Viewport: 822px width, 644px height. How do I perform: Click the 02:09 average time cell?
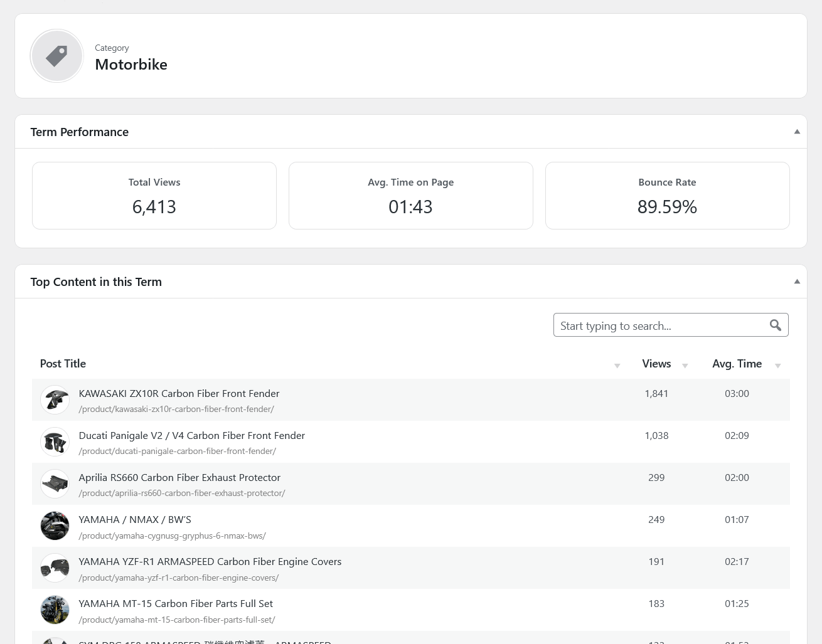tap(737, 435)
